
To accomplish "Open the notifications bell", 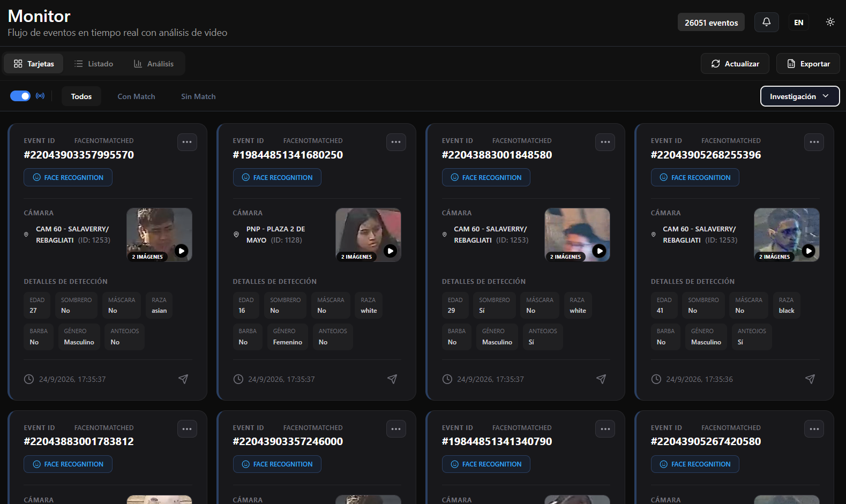I will (766, 22).
